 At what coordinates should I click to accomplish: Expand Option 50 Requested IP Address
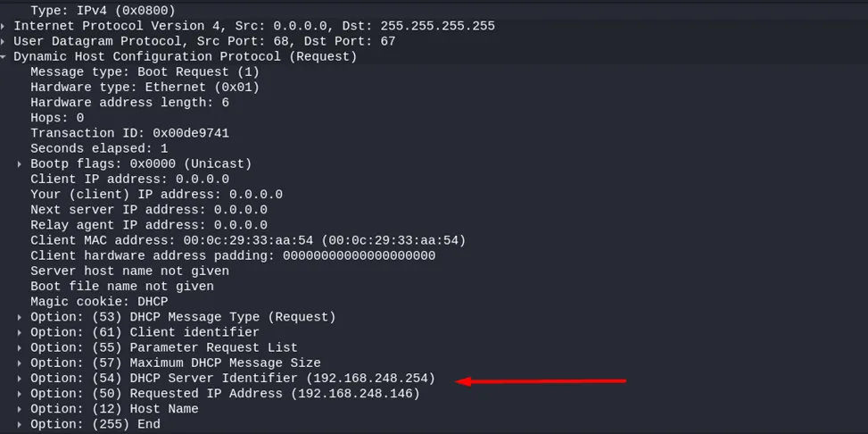click(x=20, y=394)
